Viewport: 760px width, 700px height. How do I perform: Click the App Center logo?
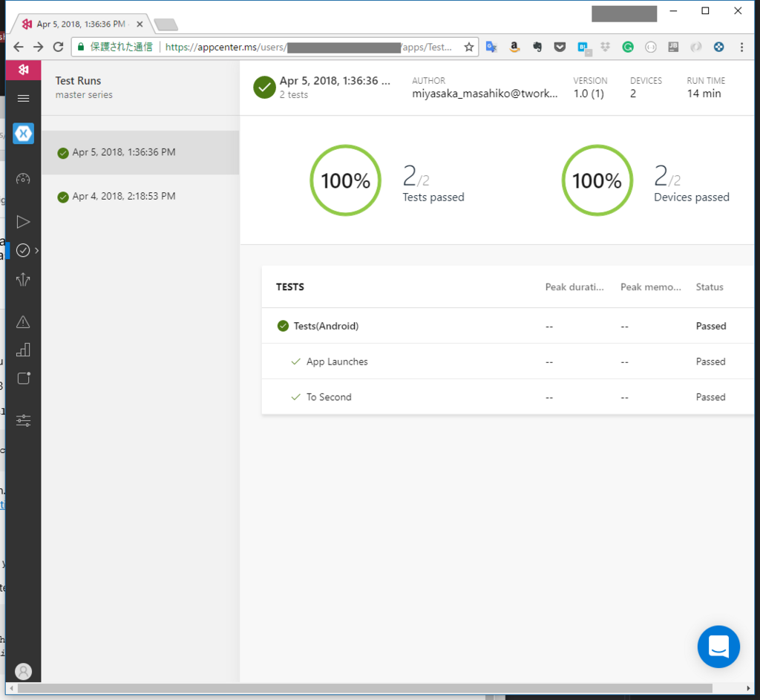click(x=23, y=70)
